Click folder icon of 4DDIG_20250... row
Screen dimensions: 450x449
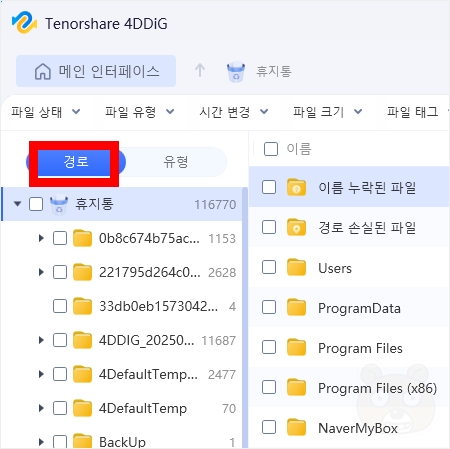[x=82, y=340]
